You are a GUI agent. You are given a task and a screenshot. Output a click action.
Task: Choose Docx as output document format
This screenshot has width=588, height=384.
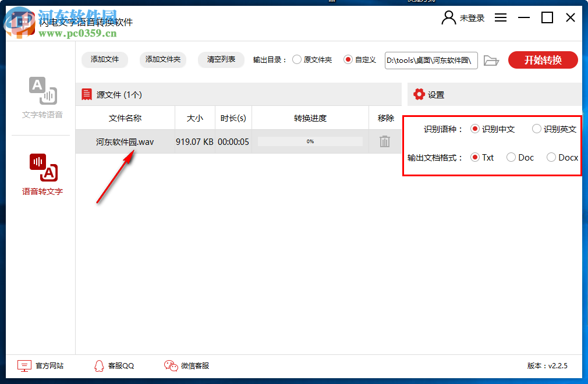pos(551,157)
